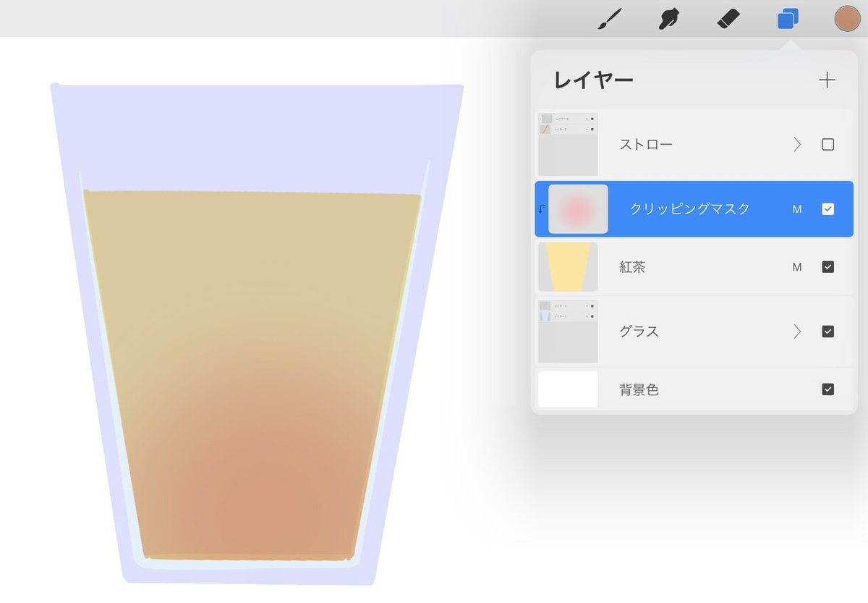Tap the M badge on the クリッピングマスク layer
The image size is (868, 603).
(x=797, y=208)
